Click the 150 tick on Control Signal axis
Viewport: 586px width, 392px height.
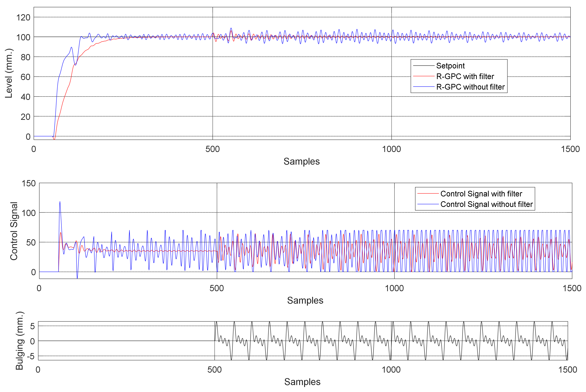coord(28,183)
